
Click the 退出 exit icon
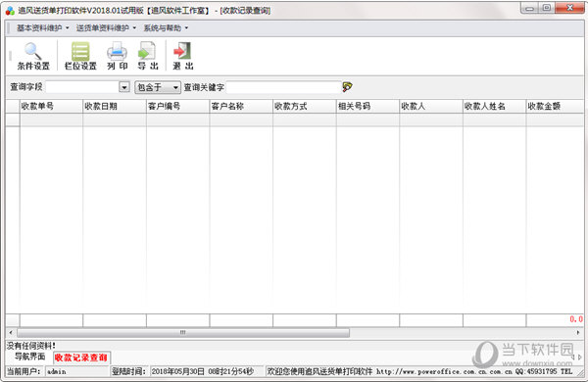(x=182, y=56)
